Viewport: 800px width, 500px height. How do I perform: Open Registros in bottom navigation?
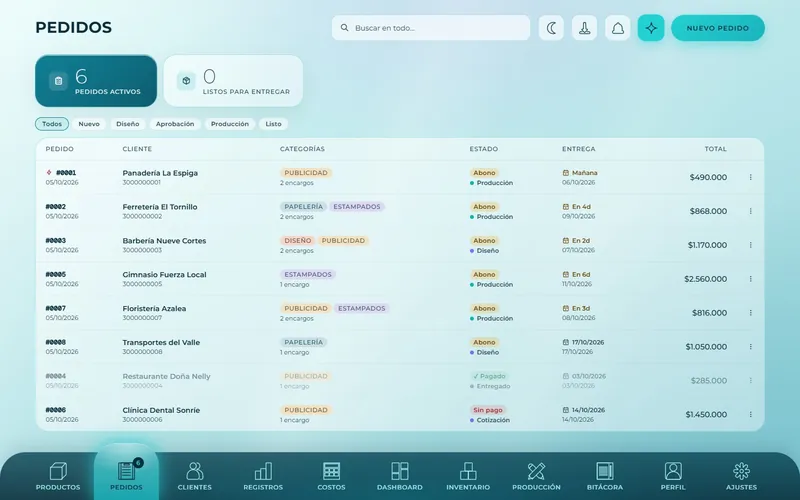pyautogui.click(x=263, y=476)
